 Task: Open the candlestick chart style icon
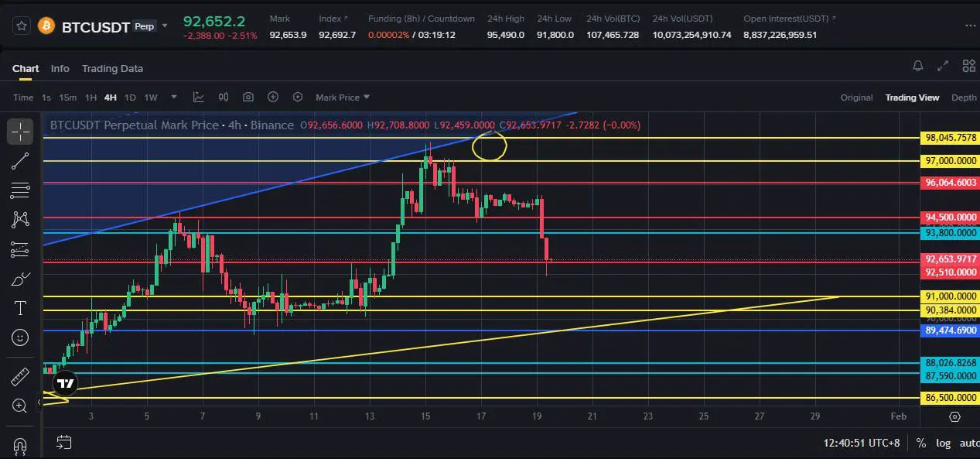[x=224, y=97]
